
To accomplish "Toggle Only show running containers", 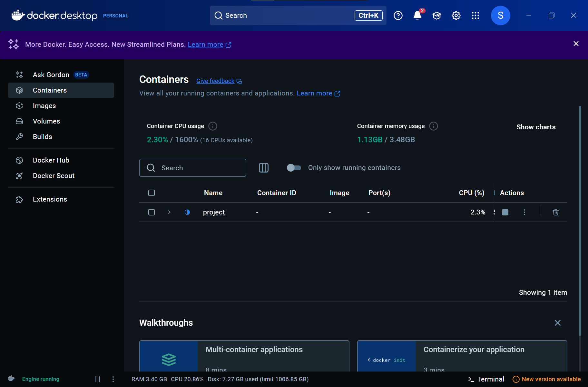I will click(x=294, y=168).
